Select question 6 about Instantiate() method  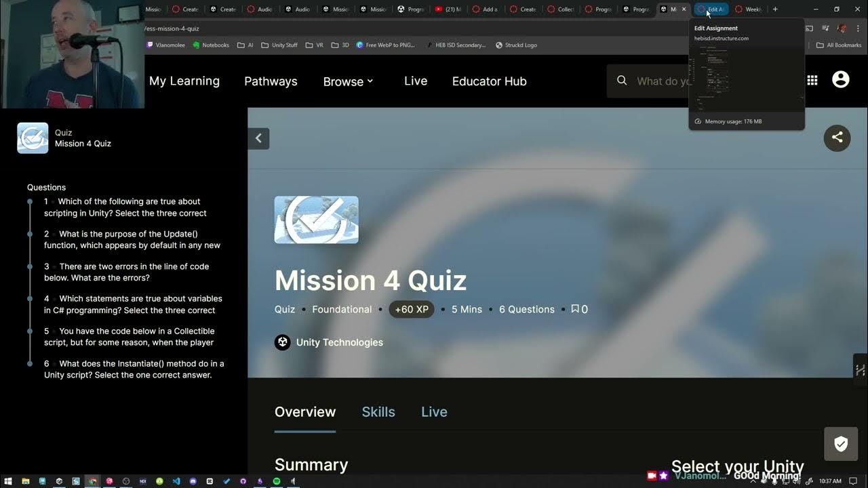[x=134, y=369]
